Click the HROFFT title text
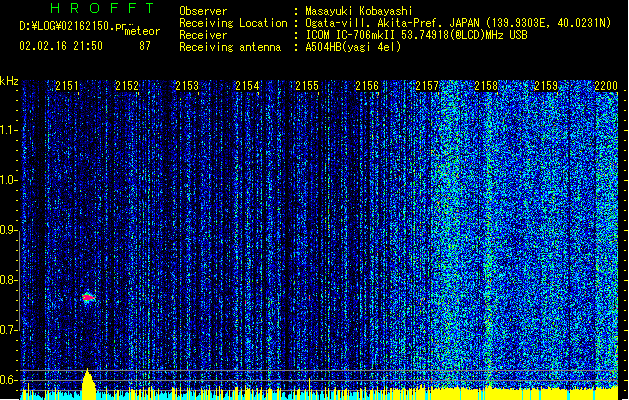Viewport: 629px width, 400px height. [102, 8]
